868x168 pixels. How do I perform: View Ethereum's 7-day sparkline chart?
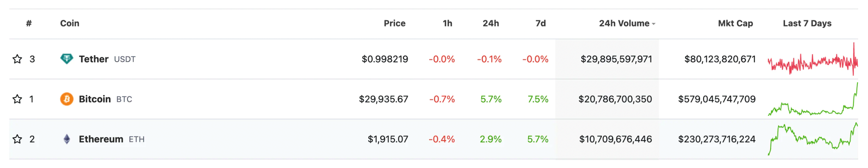click(813, 139)
